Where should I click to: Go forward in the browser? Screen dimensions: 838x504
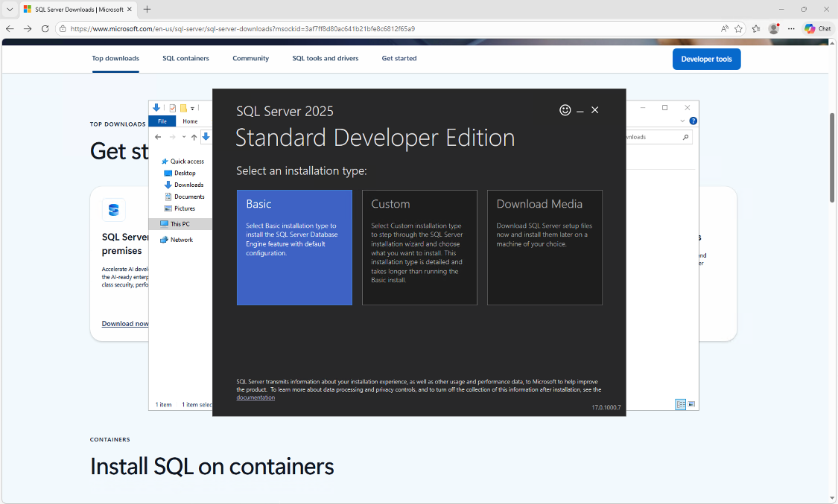[28, 29]
